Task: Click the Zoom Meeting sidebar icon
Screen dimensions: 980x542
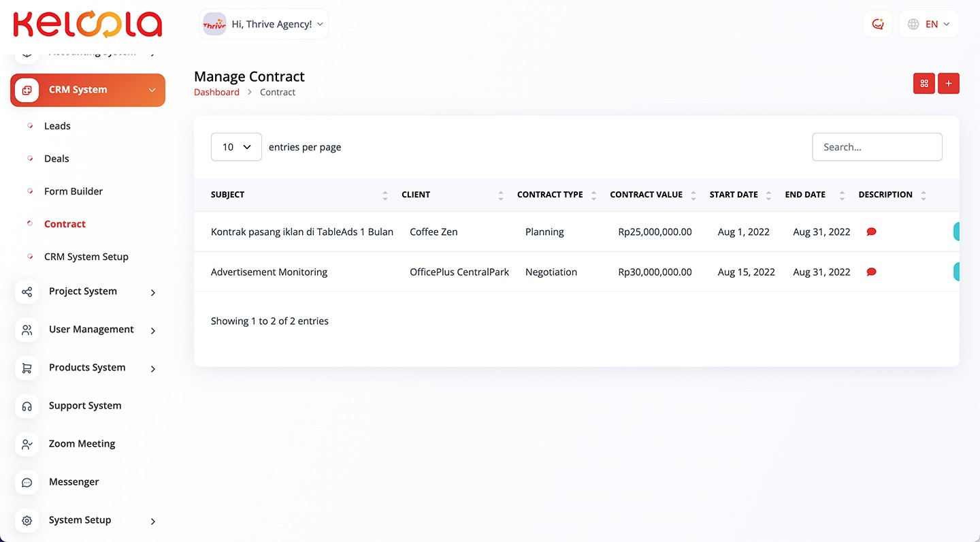Action: (27, 444)
